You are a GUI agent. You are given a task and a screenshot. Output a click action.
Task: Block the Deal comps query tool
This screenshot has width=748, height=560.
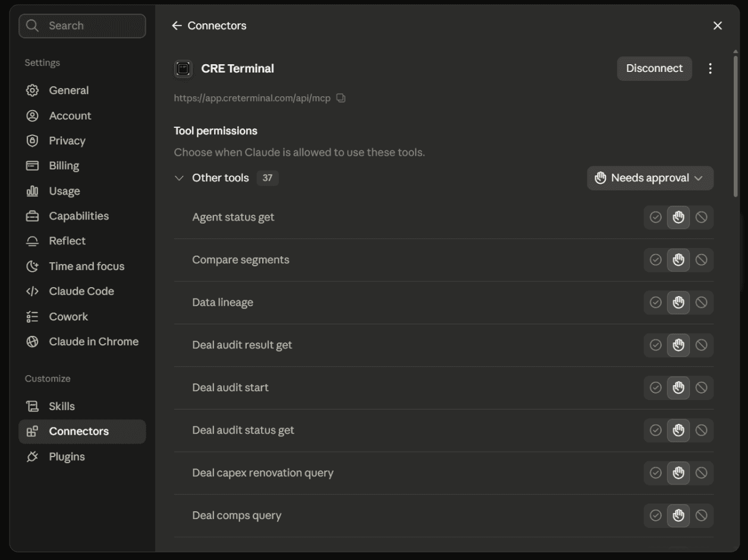click(x=701, y=515)
